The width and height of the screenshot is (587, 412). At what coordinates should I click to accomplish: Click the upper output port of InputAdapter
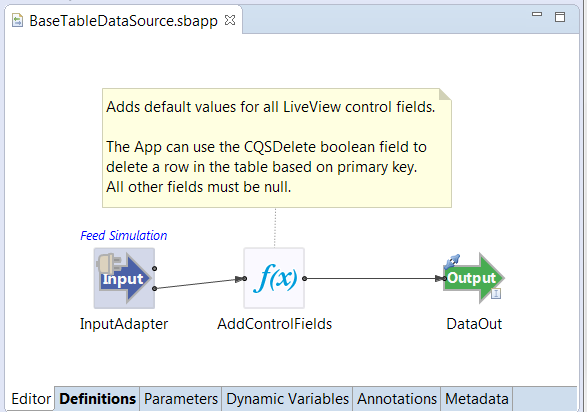point(155,268)
